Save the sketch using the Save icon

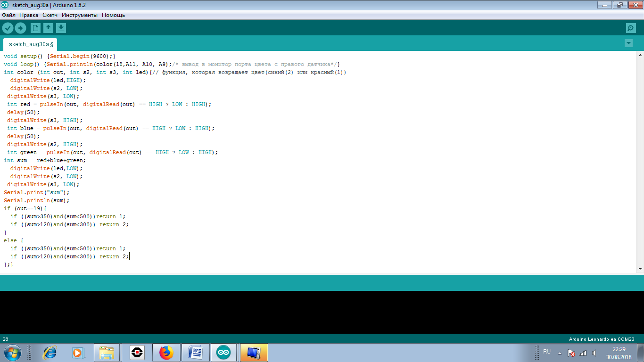[61, 28]
